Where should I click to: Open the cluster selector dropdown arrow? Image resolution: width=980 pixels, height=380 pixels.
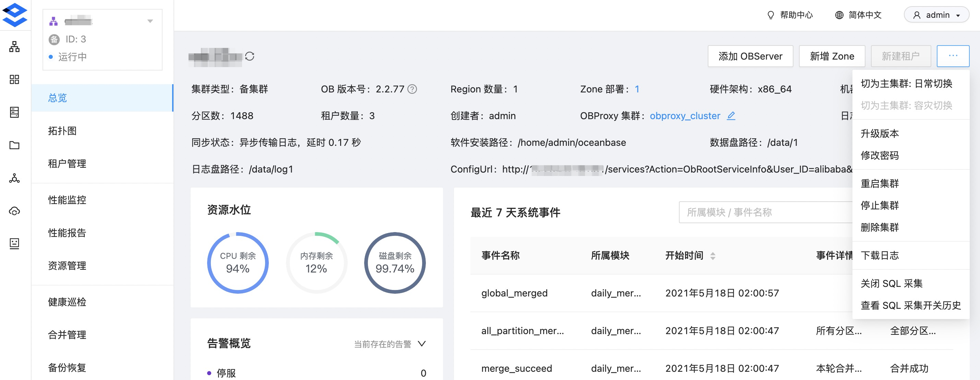150,21
